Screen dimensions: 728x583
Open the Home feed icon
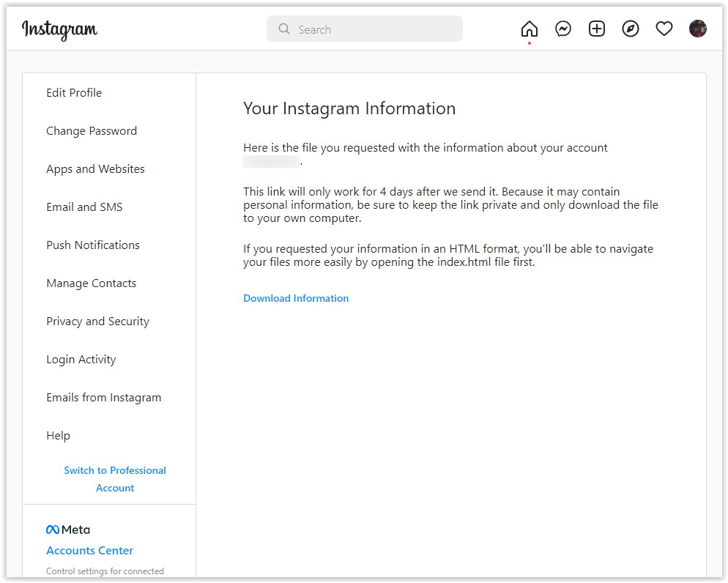click(x=530, y=28)
